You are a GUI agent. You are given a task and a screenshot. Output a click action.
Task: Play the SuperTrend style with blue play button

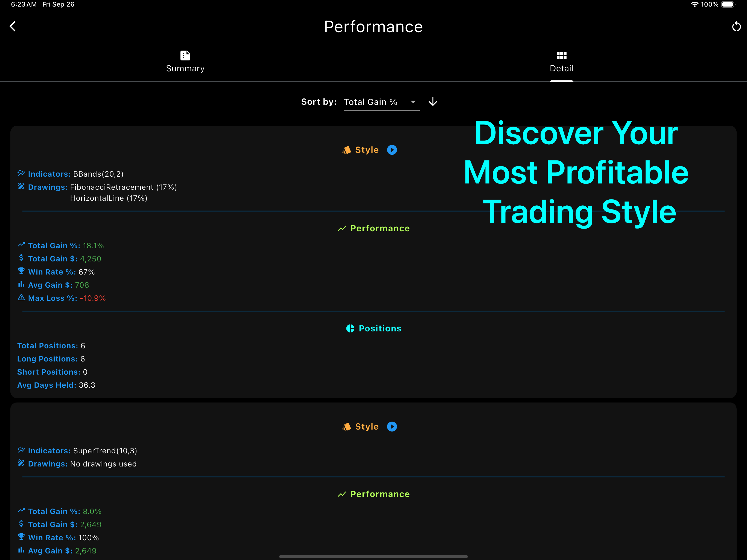point(392,426)
